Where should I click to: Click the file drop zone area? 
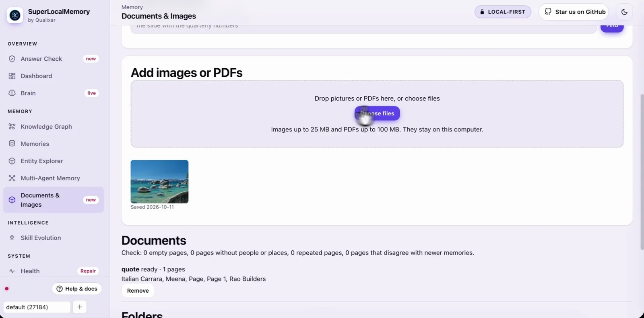377,114
